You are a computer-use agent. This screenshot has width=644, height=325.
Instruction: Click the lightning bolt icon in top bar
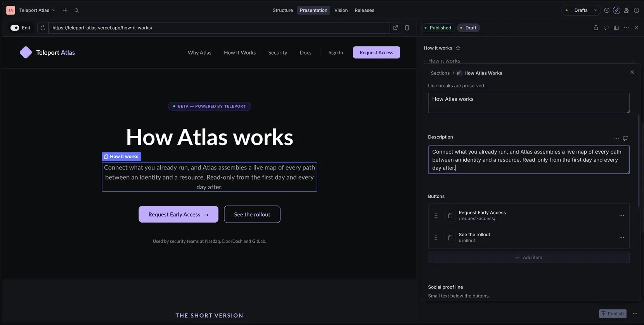click(616, 10)
